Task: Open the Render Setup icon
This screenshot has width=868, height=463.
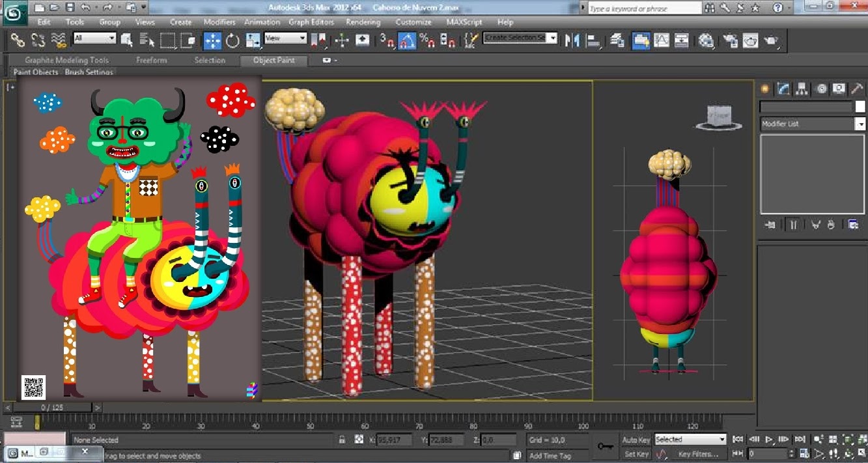Action: click(x=730, y=40)
